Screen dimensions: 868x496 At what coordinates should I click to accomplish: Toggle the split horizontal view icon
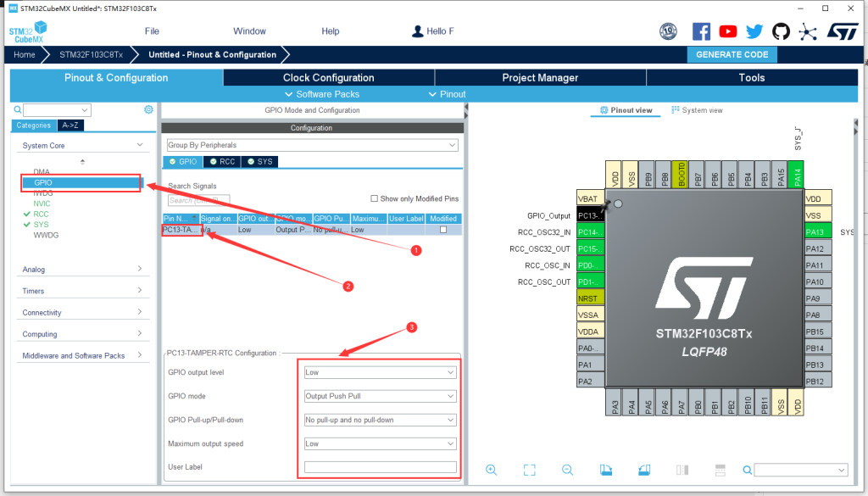pyautogui.click(x=721, y=470)
